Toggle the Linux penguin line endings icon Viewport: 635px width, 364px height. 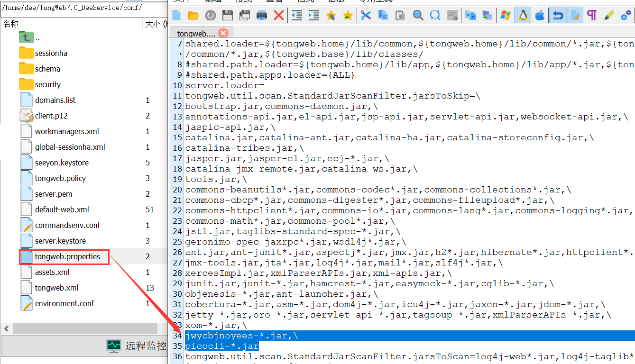pyautogui.click(x=523, y=16)
